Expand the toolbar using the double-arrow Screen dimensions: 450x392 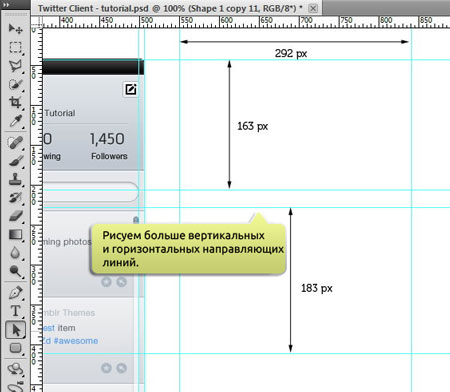pyautogui.click(x=6, y=5)
